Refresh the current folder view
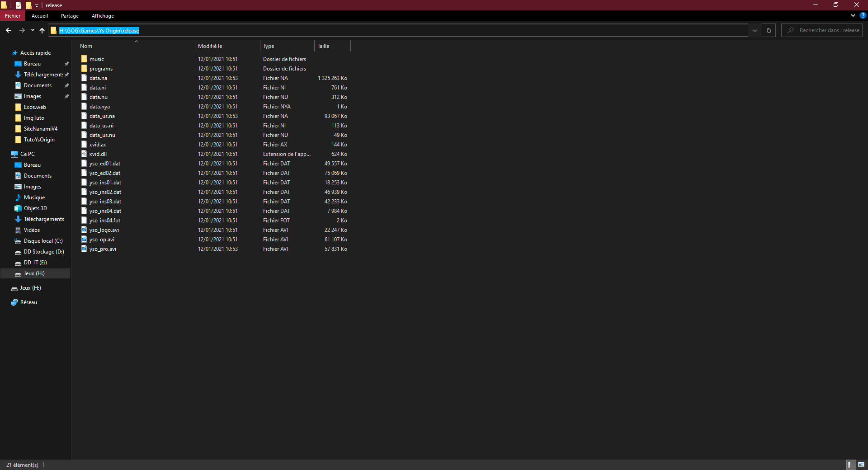The image size is (868, 470). pyautogui.click(x=769, y=30)
